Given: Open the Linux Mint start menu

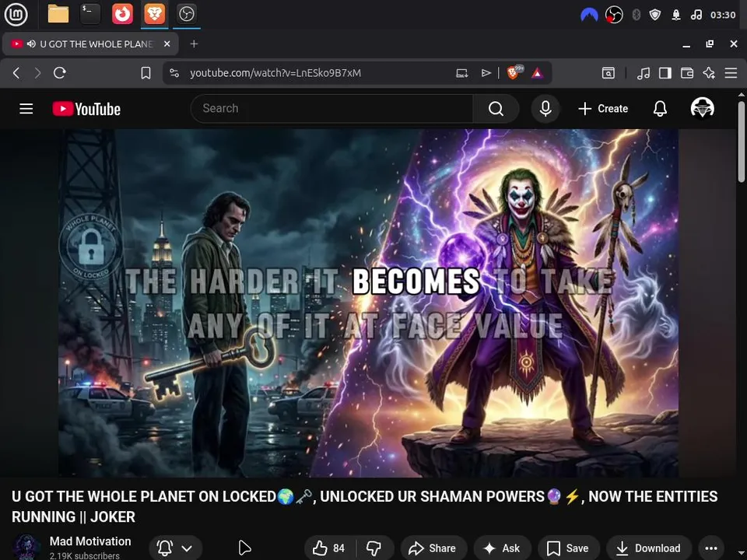Looking at the screenshot, I should tap(16, 14).
